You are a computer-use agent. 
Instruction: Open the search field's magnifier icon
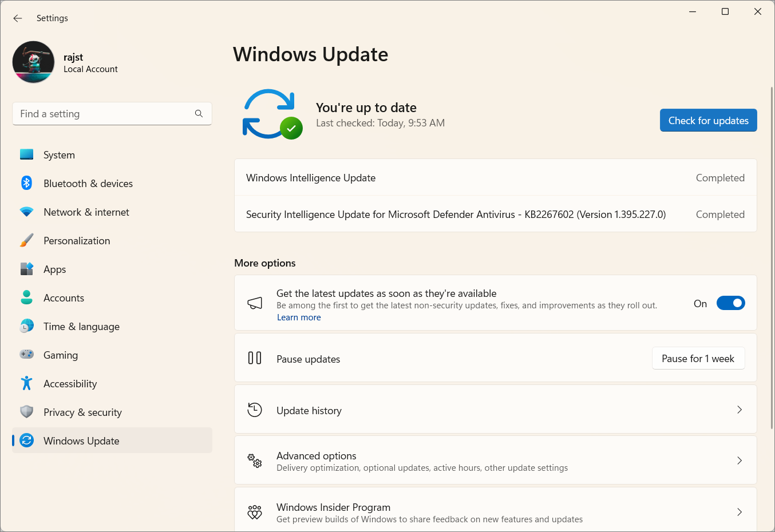coord(199,113)
